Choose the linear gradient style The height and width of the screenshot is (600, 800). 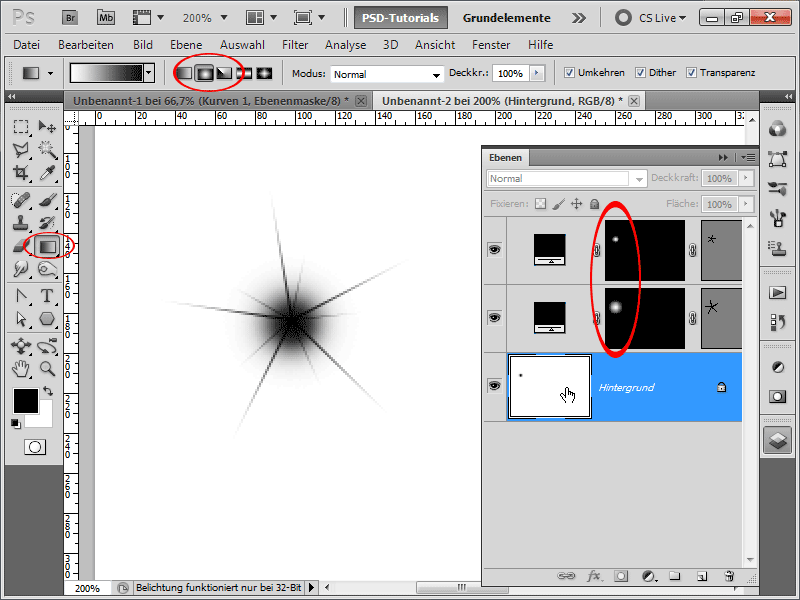185,73
